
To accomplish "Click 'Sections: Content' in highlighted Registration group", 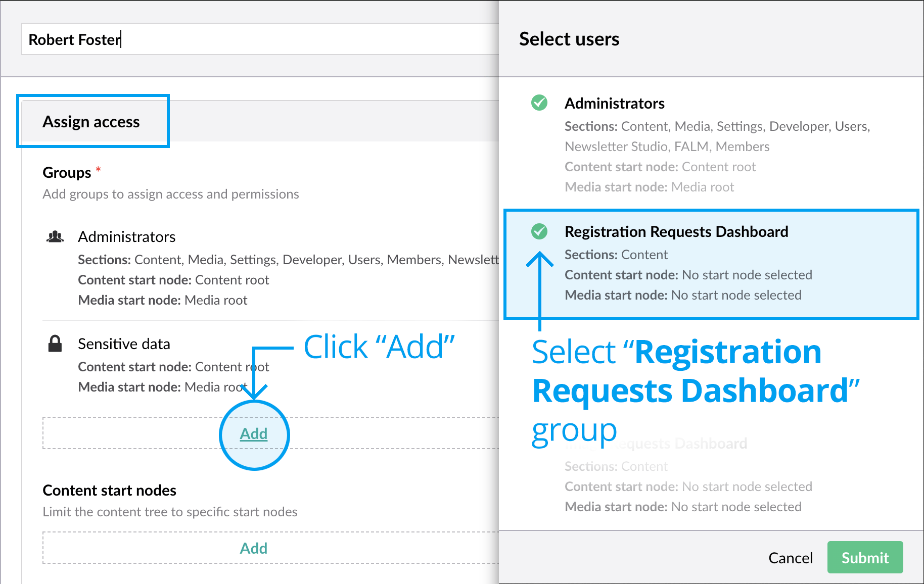I will 616,255.
